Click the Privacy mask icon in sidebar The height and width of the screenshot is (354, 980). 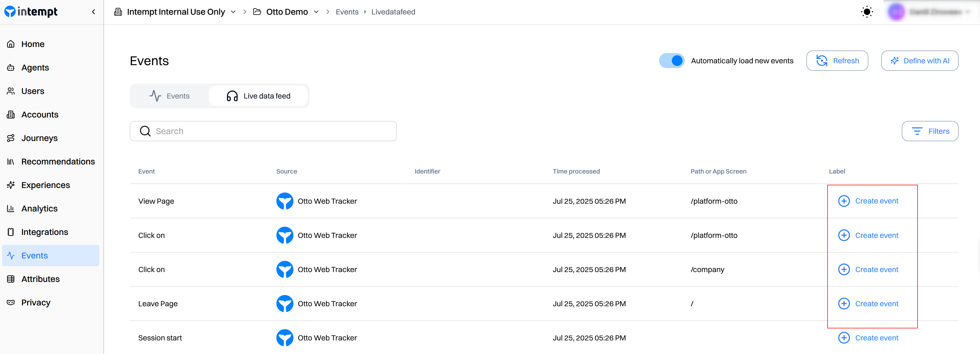(x=11, y=303)
